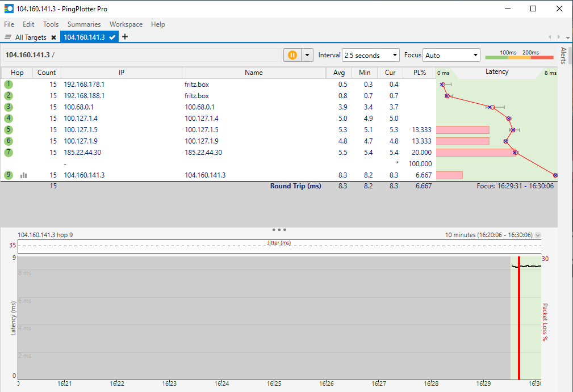
Task: Select hop 7 green circle
Action: (9, 152)
